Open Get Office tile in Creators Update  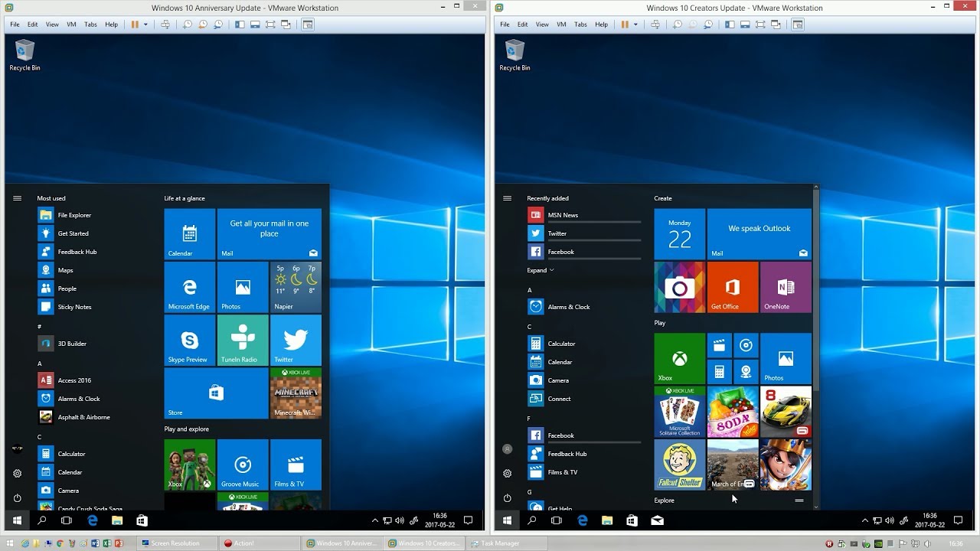click(x=733, y=287)
